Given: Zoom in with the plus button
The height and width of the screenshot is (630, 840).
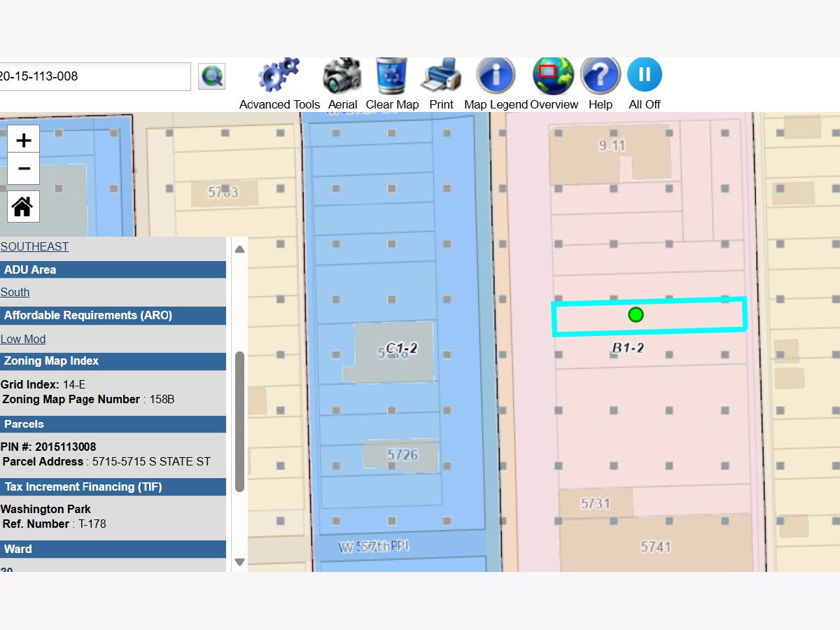Looking at the screenshot, I should point(24,140).
